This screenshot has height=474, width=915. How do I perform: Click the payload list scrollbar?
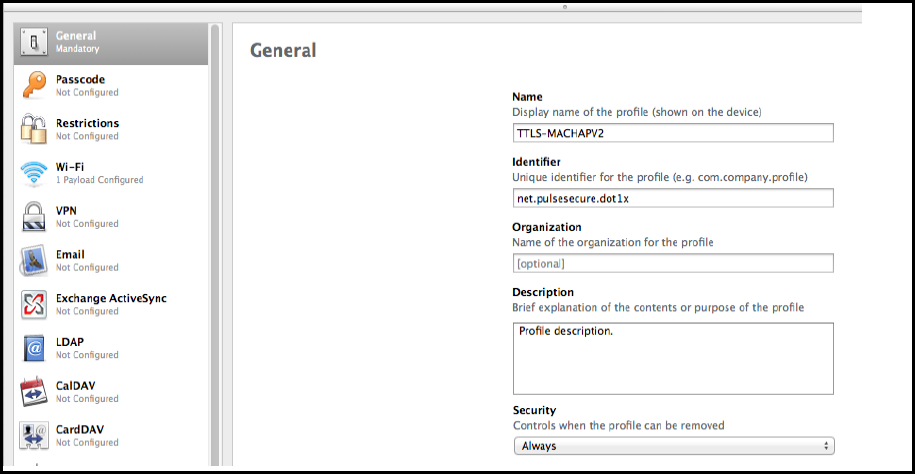215,245
